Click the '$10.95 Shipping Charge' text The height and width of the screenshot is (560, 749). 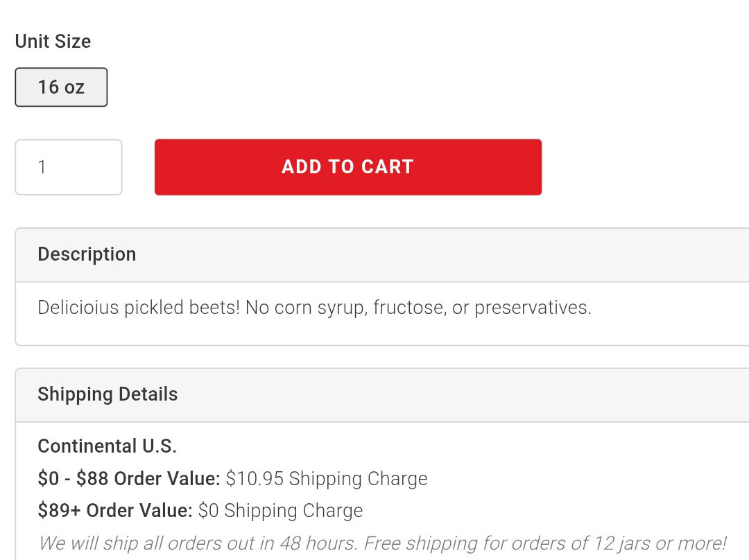coord(327,479)
